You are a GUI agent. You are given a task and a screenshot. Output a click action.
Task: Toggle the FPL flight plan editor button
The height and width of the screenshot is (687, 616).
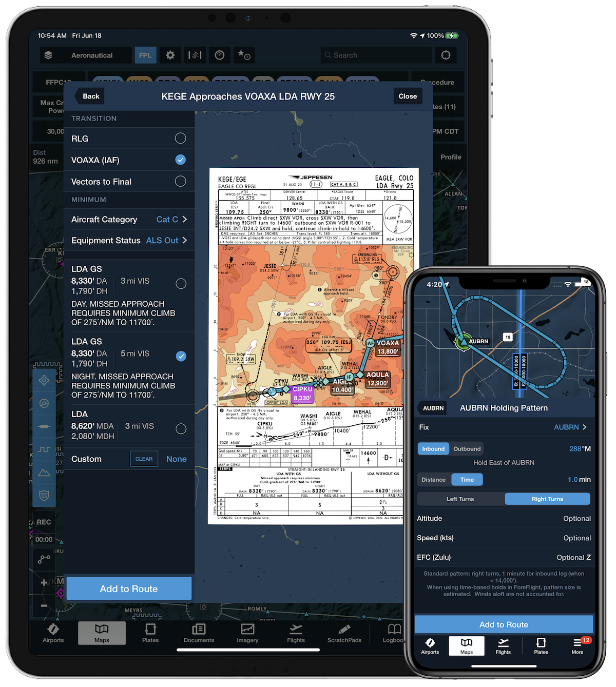(x=145, y=55)
